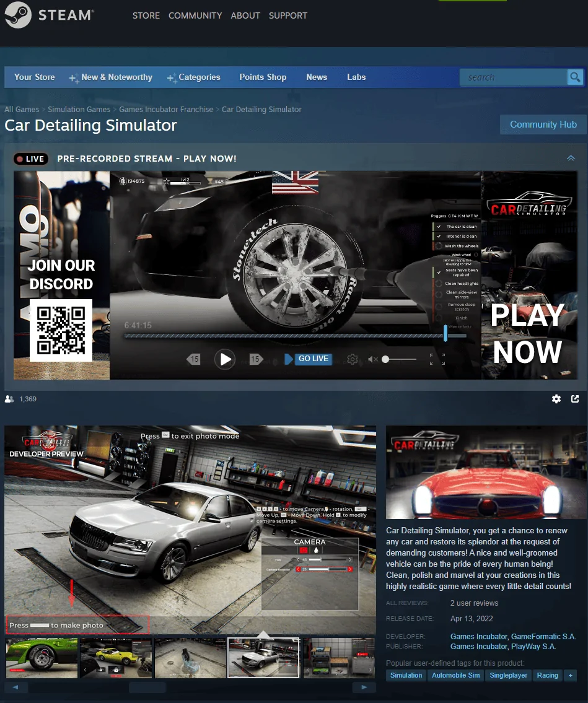The width and height of the screenshot is (588, 703).
Task: Open the ABOUT page
Action: 245,15
